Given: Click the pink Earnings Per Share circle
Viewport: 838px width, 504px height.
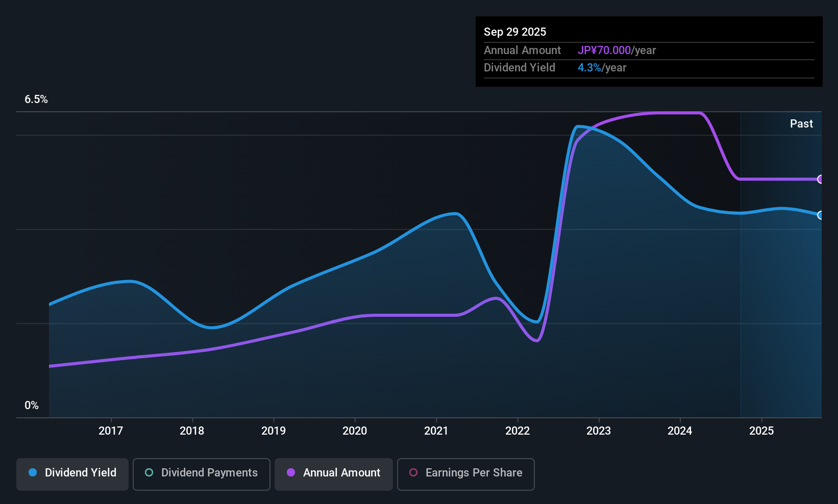Looking at the screenshot, I should coord(413,473).
